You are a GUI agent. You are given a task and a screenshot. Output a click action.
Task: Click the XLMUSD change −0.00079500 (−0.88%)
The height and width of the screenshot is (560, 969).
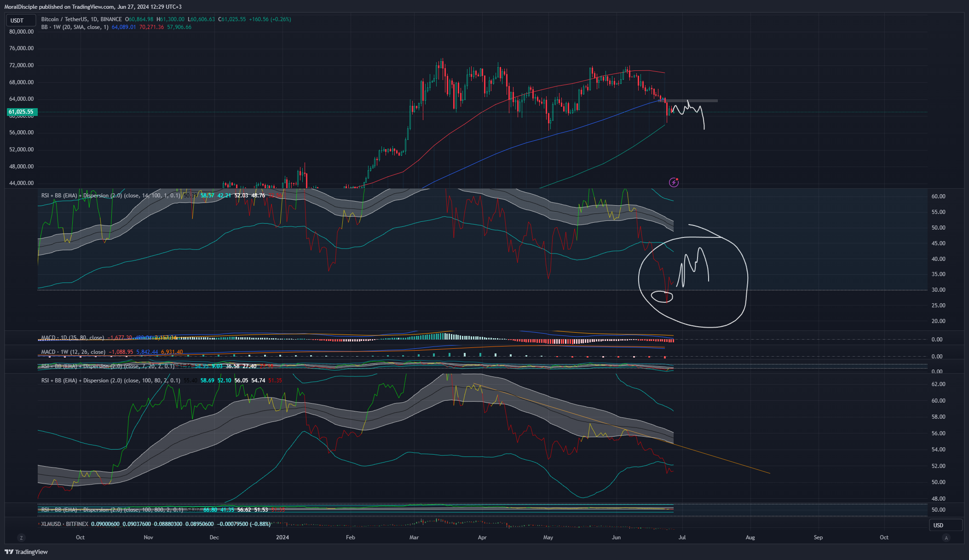243,524
